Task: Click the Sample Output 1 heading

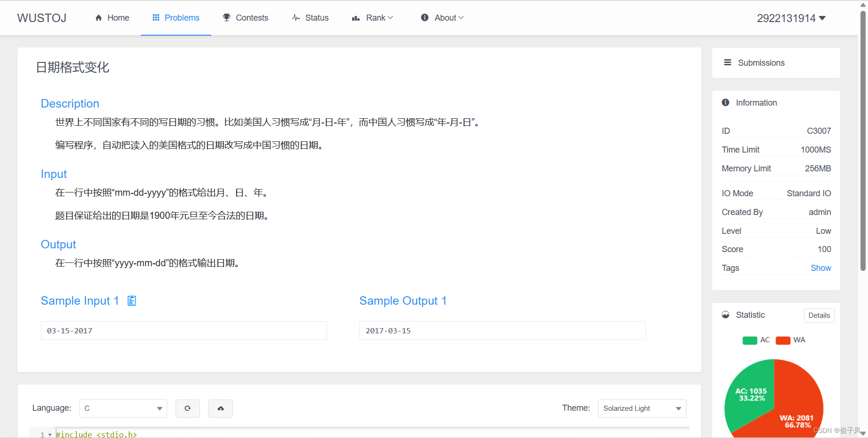Action: point(403,301)
